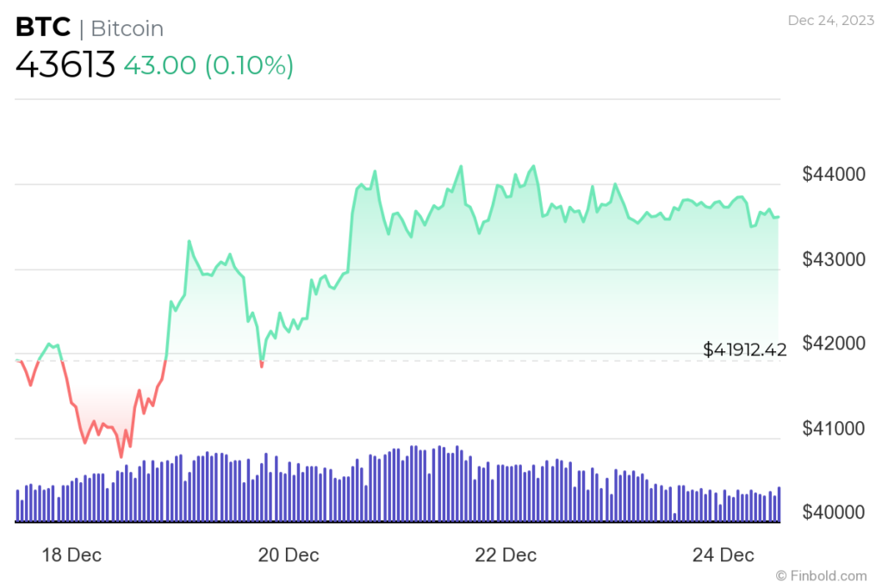Expand the Dec 24, 2023 date selector
The height and width of the screenshot is (588, 882).
pos(829,21)
